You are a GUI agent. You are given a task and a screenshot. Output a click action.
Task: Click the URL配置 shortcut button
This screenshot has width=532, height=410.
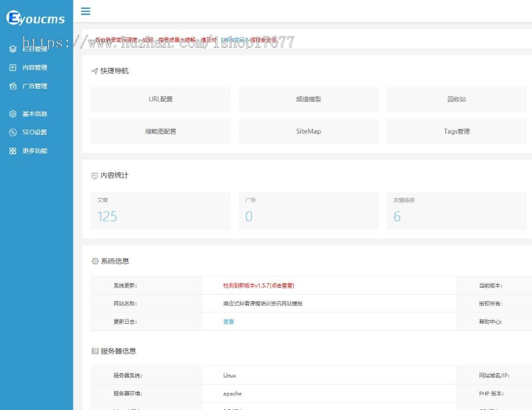[x=160, y=99]
